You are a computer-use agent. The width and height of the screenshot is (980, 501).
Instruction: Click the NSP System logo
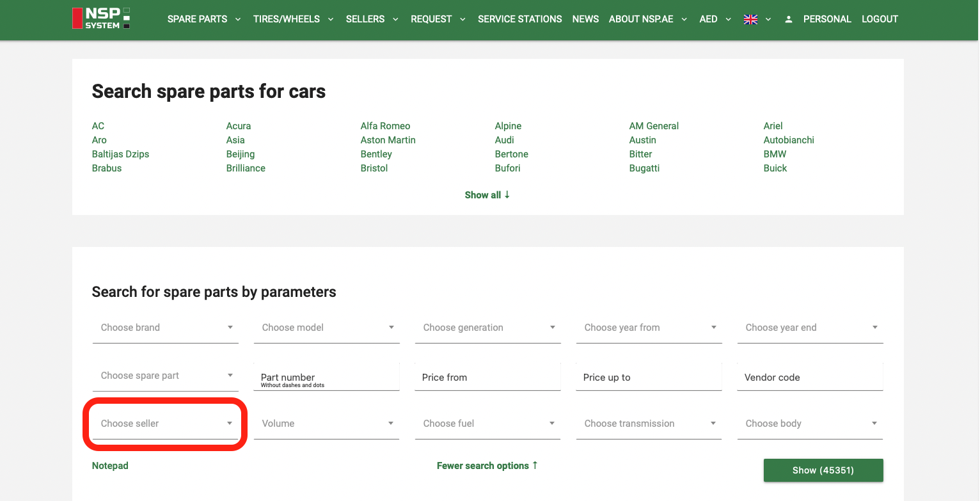(101, 19)
